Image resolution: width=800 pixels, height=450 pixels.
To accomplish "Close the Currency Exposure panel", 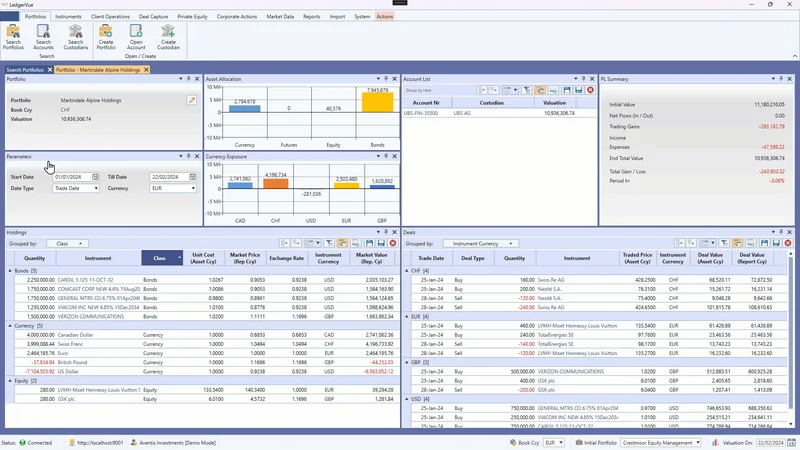I will (394, 157).
